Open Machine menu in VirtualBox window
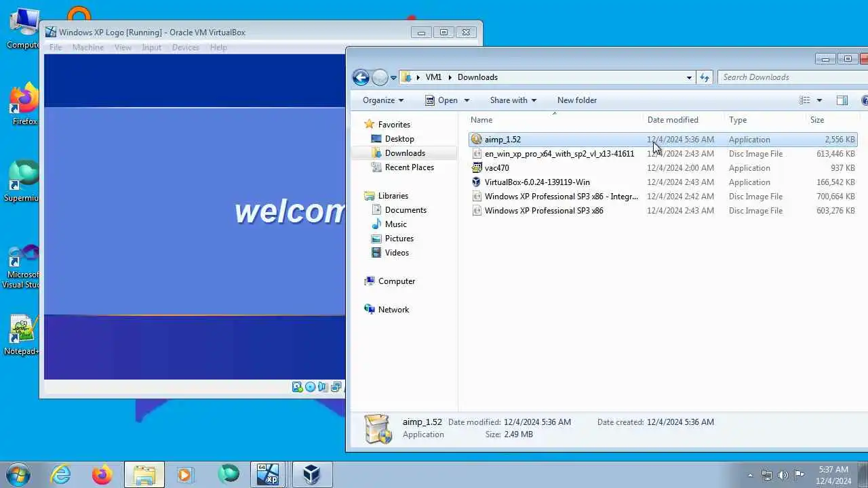 tap(88, 47)
